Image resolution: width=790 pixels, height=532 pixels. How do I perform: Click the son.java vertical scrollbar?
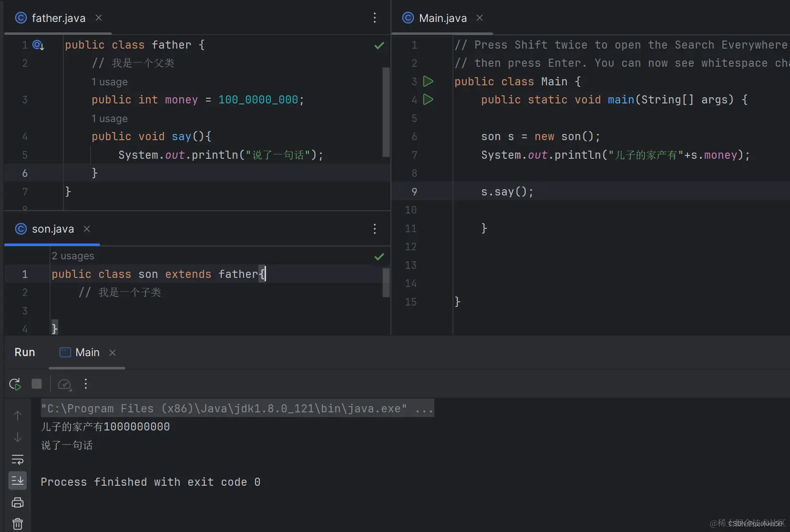[x=386, y=283]
